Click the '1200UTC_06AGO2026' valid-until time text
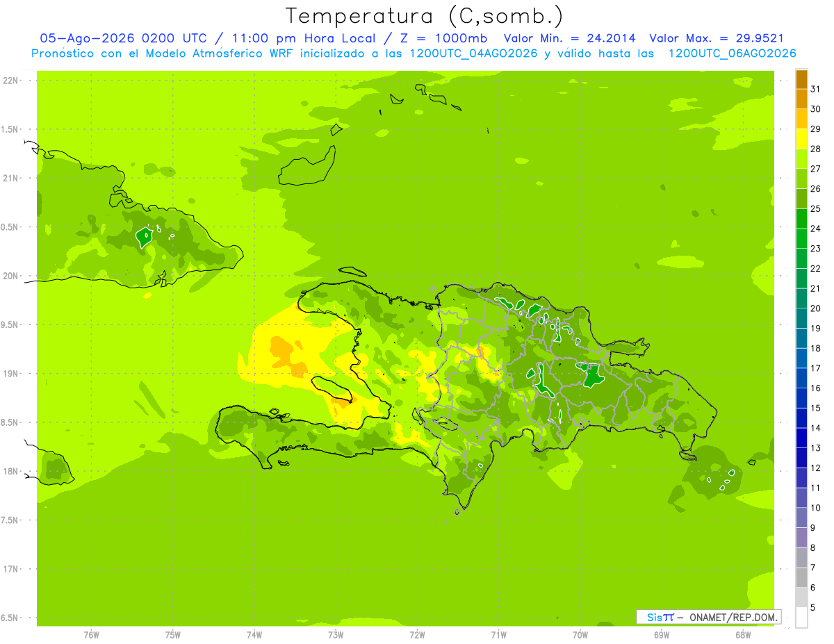This screenshot has height=644, width=834. 732,53
